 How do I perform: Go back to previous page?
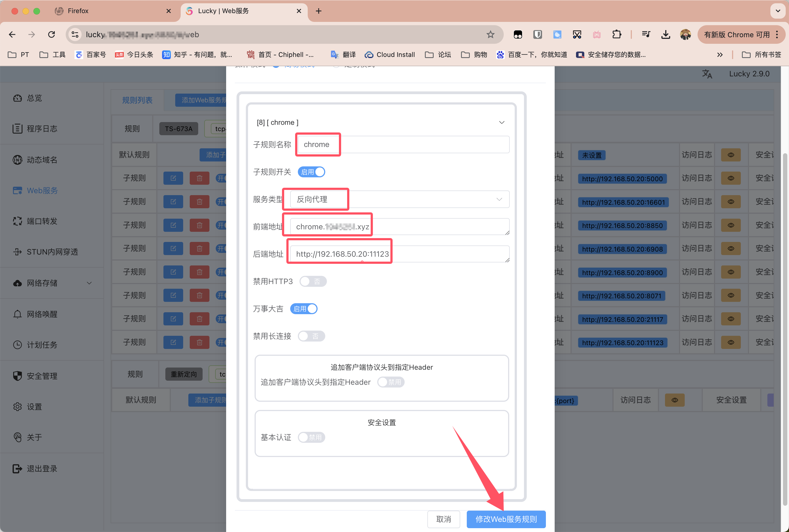click(x=12, y=34)
